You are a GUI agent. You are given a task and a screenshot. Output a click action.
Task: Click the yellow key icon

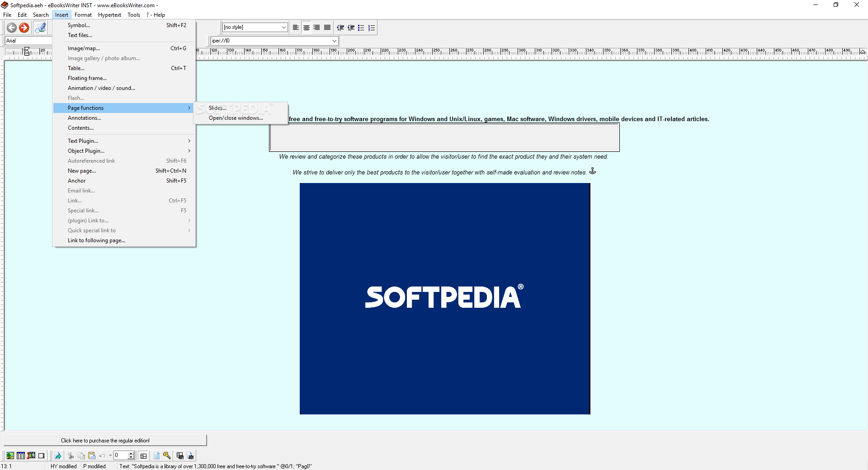point(167,456)
